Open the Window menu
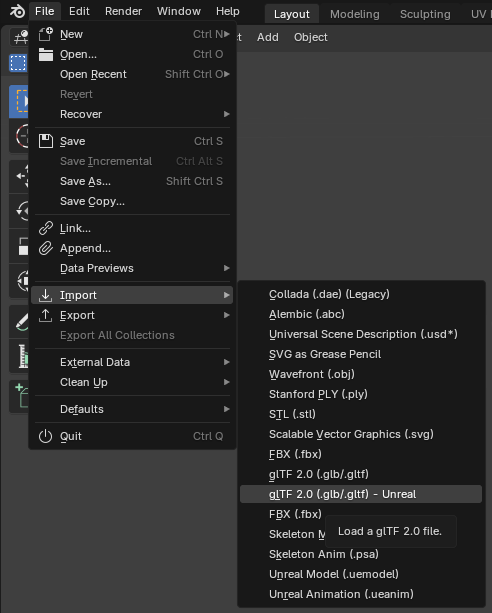Viewport: 492px width, 613px height. click(179, 11)
